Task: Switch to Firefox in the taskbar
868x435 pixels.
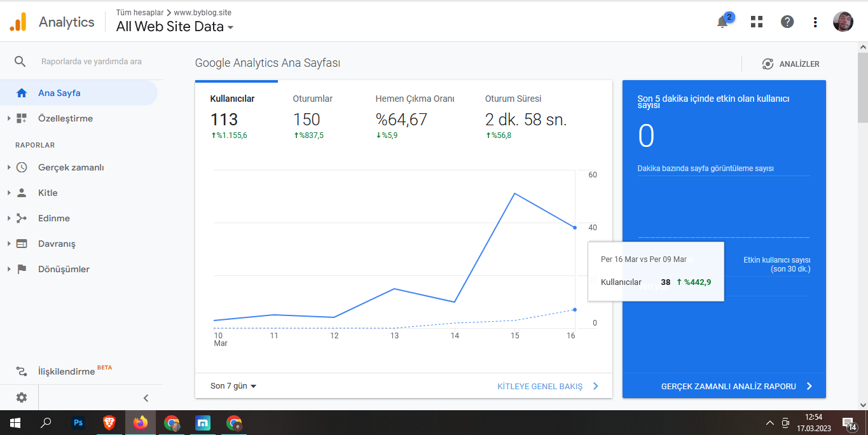Action: (141, 423)
